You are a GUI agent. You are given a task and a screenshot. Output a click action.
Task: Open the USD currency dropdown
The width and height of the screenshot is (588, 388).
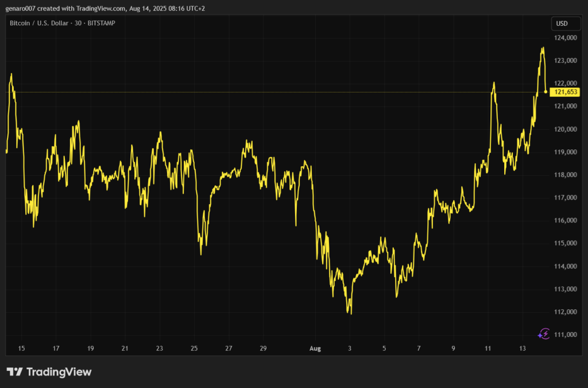click(561, 24)
